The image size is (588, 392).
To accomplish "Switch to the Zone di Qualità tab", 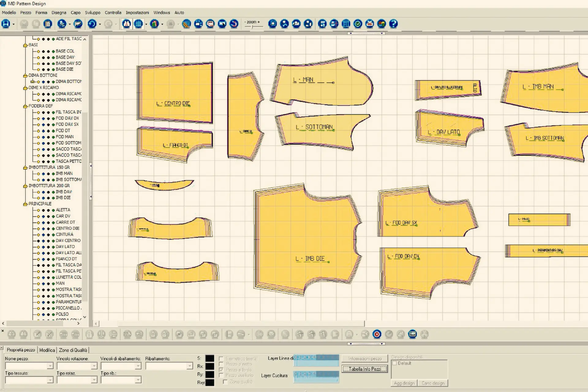I will tap(73, 350).
